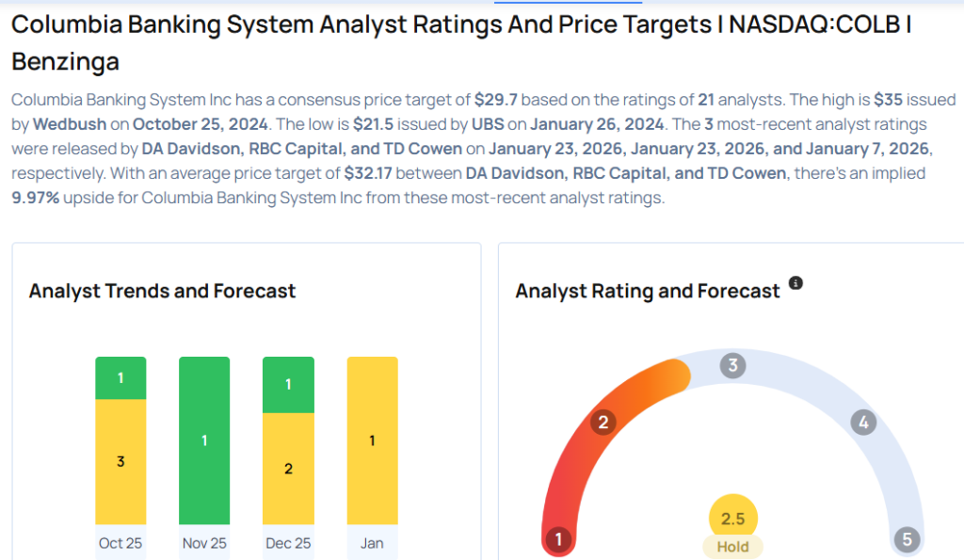This screenshot has width=964, height=560.
Task: Select the Nov 25 axis label
Action: pos(204,543)
